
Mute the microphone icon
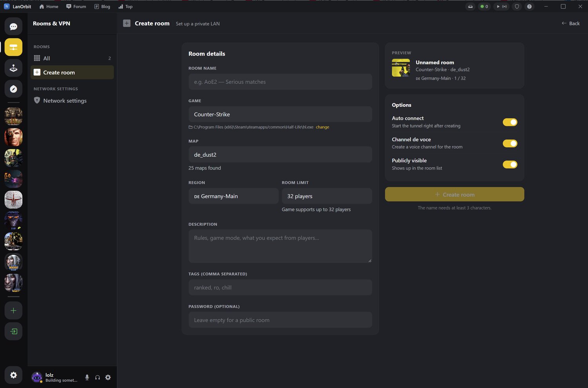coord(87,377)
